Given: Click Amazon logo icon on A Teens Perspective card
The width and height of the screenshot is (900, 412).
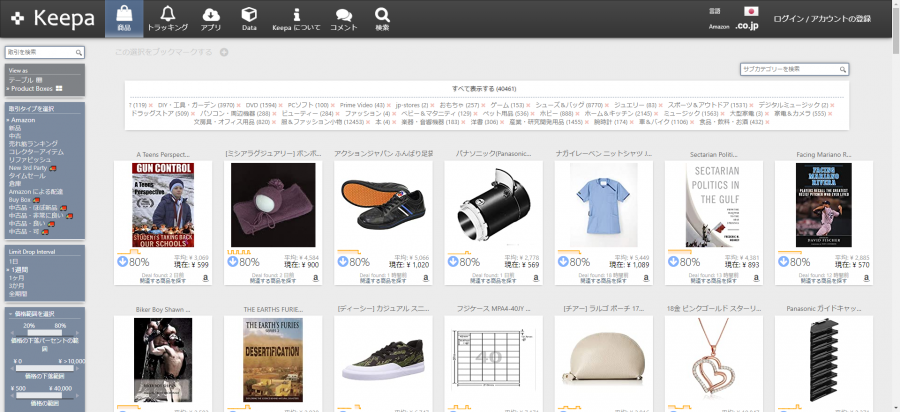Looking at the screenshot, I should tap(205, 278).
